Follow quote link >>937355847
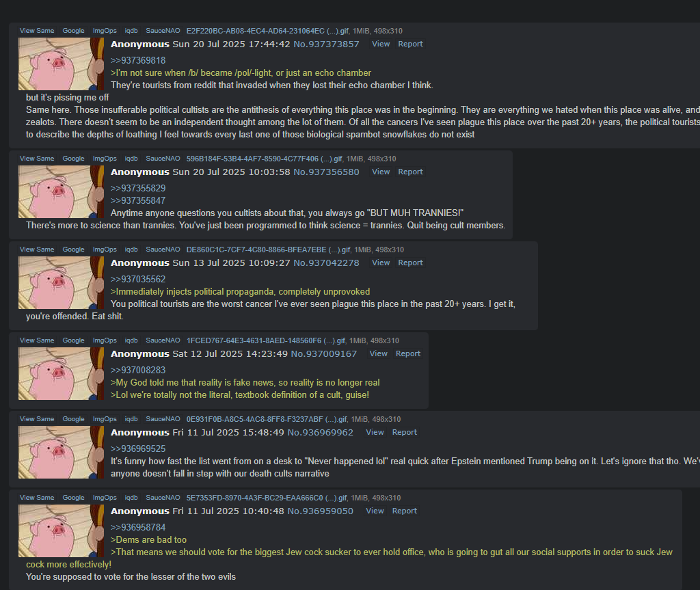The height and width of the screenshot is (590, 700). [x=138, y=200]
